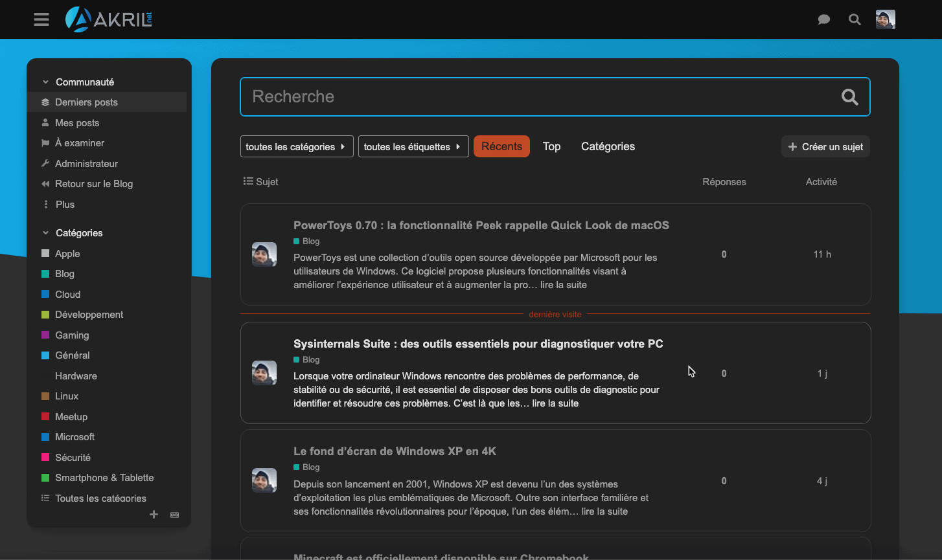Click author avatar on PowerToys topic
942x560 pixels.
[264, 254]
